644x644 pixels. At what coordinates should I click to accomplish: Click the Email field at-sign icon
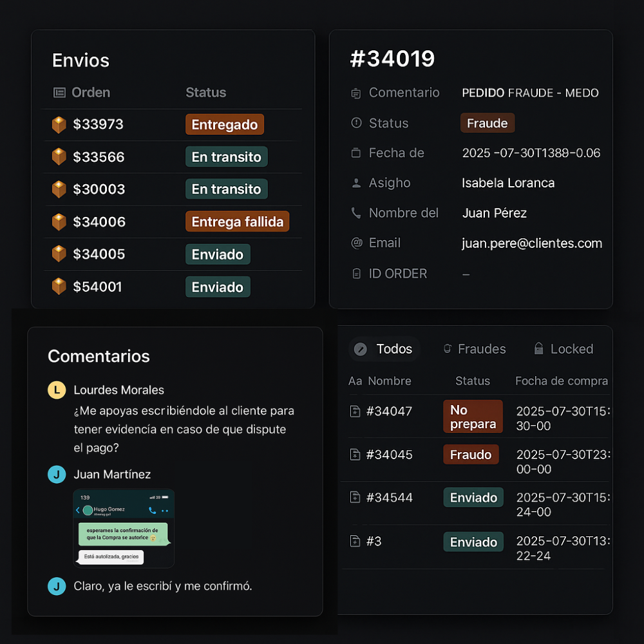356,243
